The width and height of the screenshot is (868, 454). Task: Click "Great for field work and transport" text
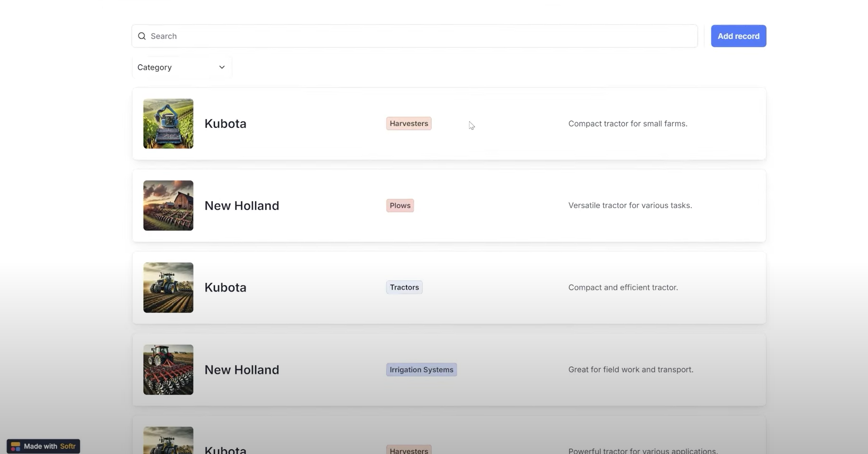pos(630,370)
